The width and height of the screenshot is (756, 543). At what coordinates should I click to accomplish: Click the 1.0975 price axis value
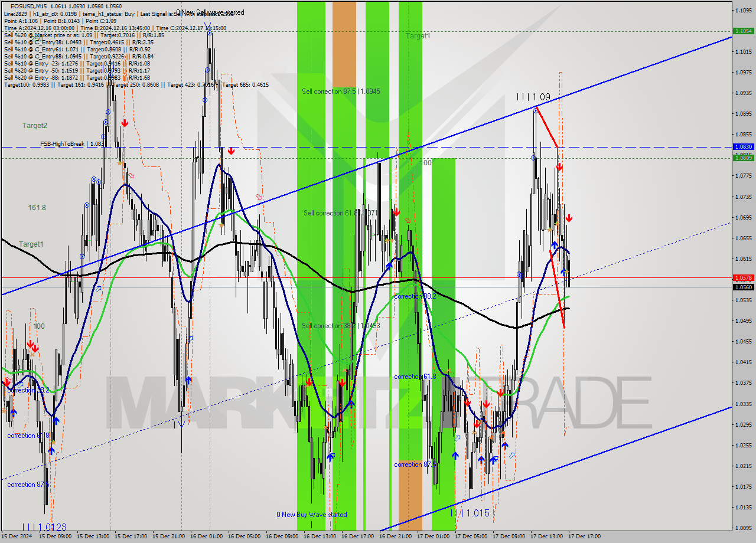pyautogui.click(x=743, y=73)
